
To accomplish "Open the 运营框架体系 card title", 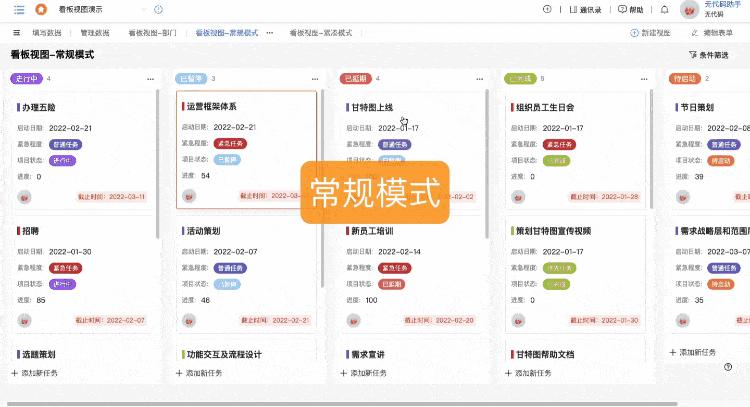I will [211, 106].
